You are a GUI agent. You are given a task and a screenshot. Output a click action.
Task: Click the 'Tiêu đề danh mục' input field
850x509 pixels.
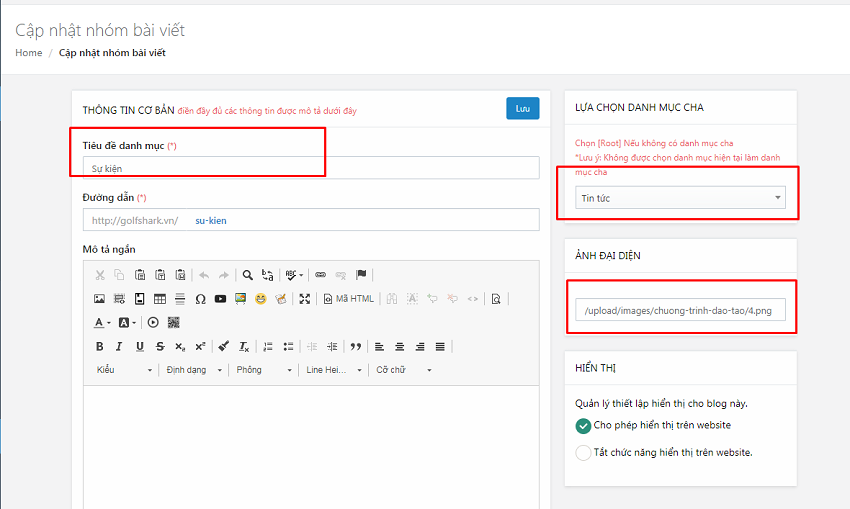[x=310, y=168]
